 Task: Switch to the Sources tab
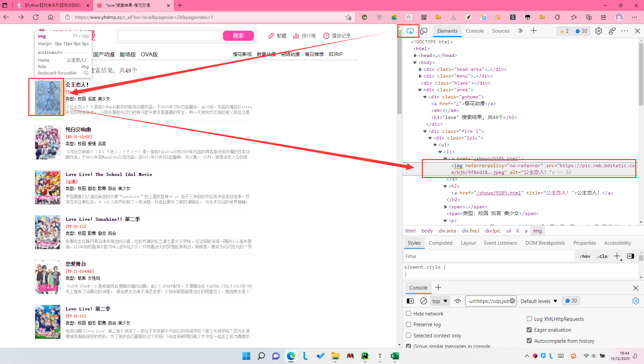click(501, 31)
